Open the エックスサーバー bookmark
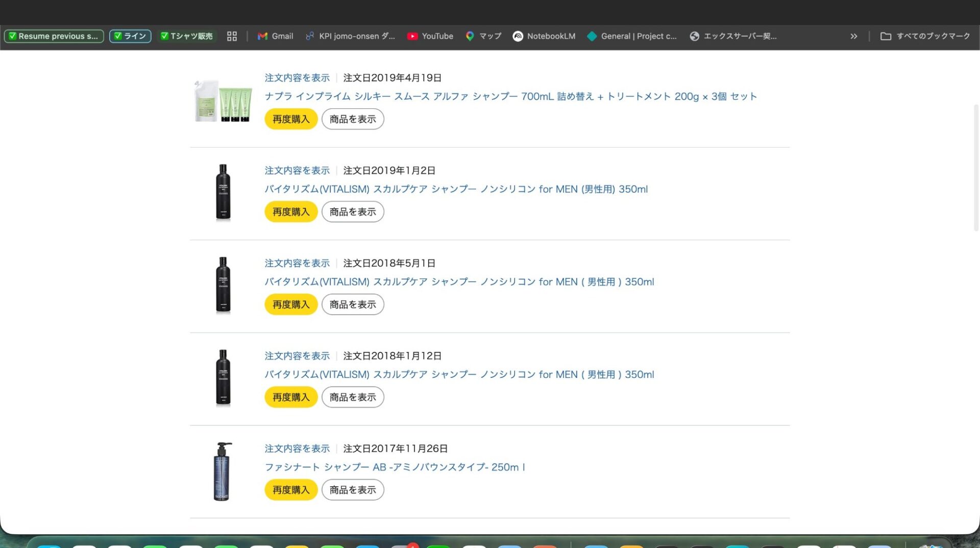This screenshot has width=980, height=548. (733, 36)
